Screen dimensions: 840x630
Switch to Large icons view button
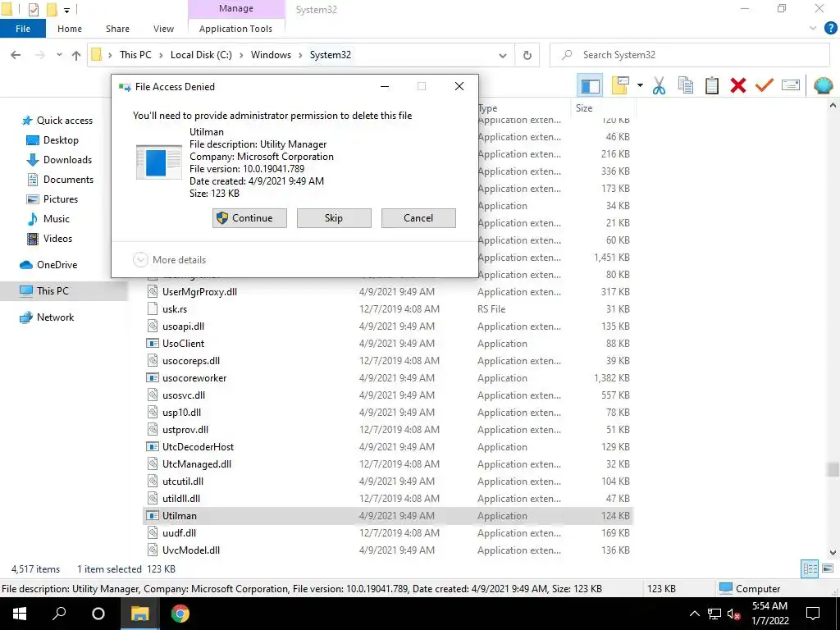coord(827,569)
